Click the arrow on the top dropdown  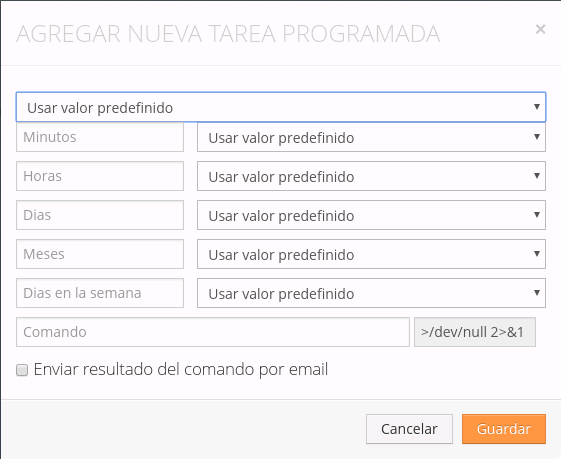point(537,107)
